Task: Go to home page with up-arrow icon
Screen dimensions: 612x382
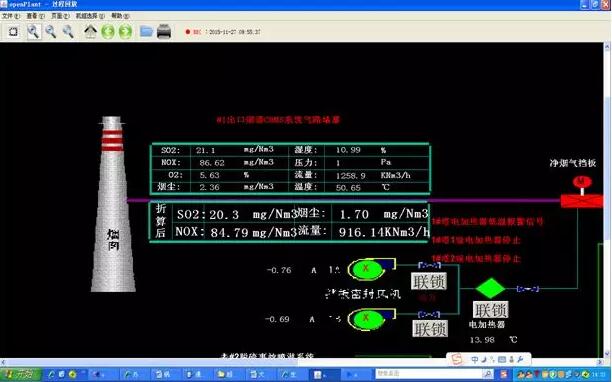Action: (x=91, y=32)
